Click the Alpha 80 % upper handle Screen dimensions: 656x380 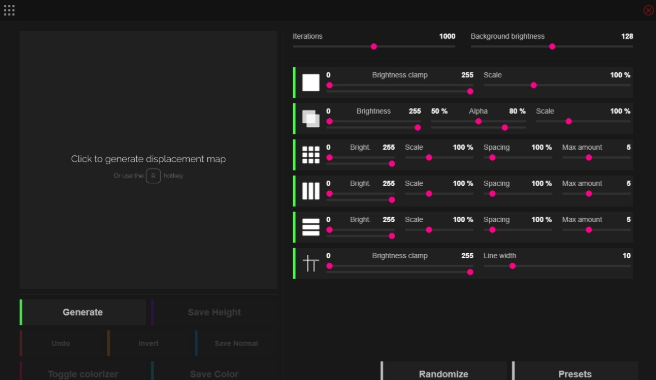pyautogui.click(x=505, y=128)
